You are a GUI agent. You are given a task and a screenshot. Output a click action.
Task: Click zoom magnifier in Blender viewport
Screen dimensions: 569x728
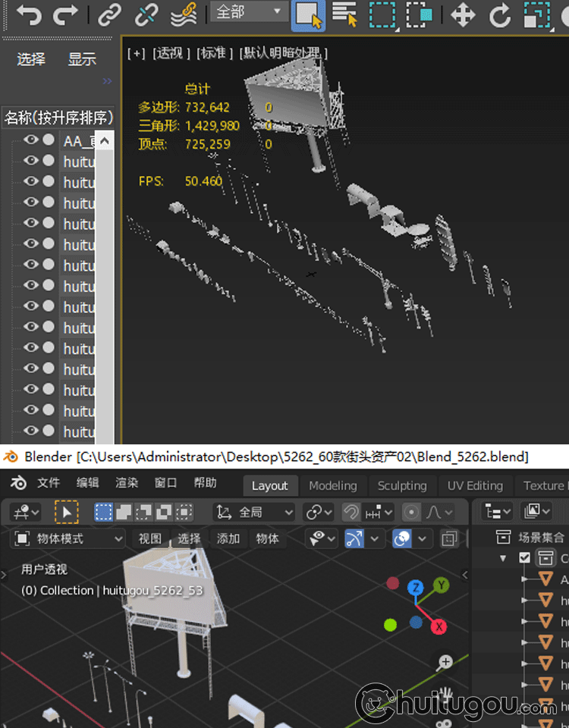[x=445, y=662]
